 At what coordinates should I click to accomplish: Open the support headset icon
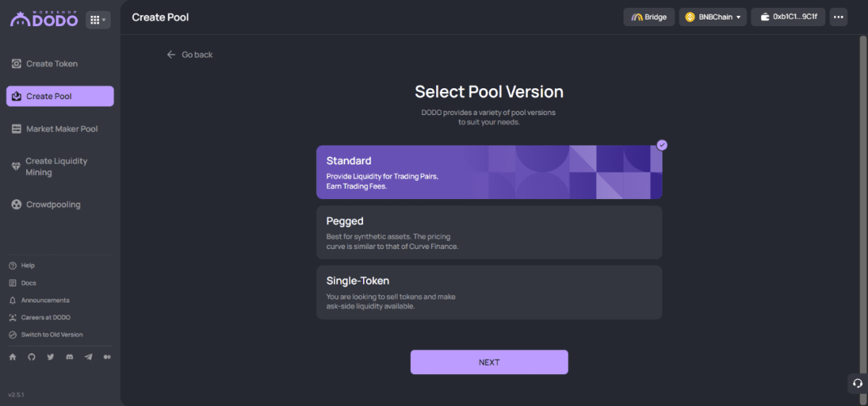(857, 384)
